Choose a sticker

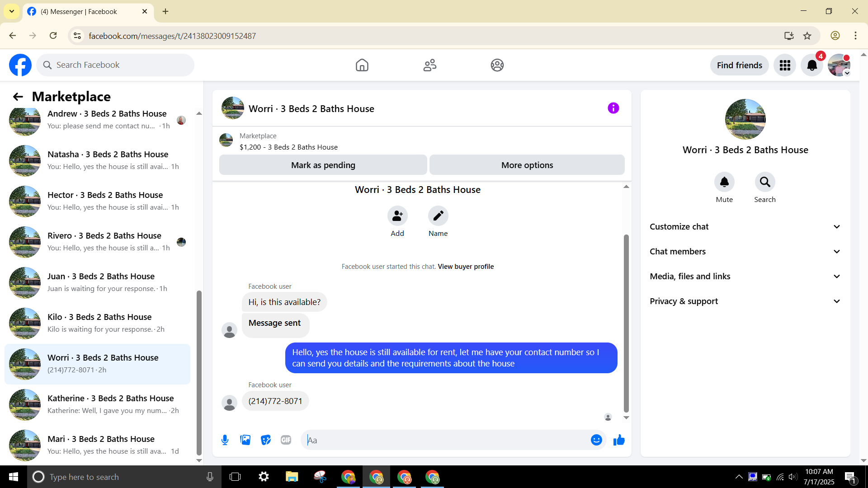pos(266,440)
